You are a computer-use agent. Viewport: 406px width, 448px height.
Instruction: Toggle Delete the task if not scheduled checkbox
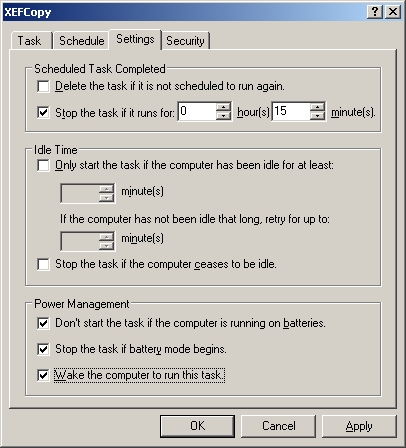click(x=43, y=86)
